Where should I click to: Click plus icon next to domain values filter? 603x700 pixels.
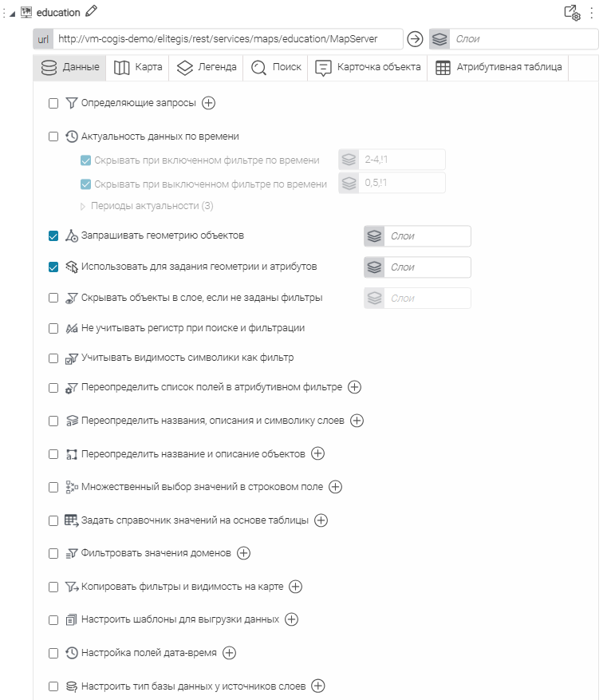coord(244,553)
